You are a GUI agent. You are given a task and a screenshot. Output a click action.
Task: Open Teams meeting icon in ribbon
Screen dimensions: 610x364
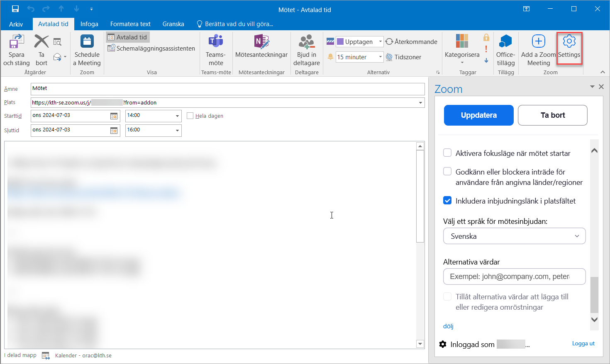coord(216,42)
